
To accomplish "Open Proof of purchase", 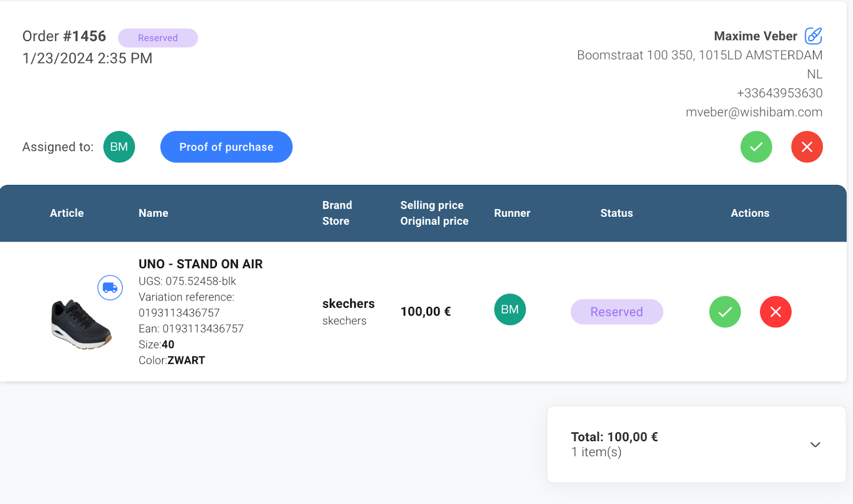I will click(x=226, y=147).
